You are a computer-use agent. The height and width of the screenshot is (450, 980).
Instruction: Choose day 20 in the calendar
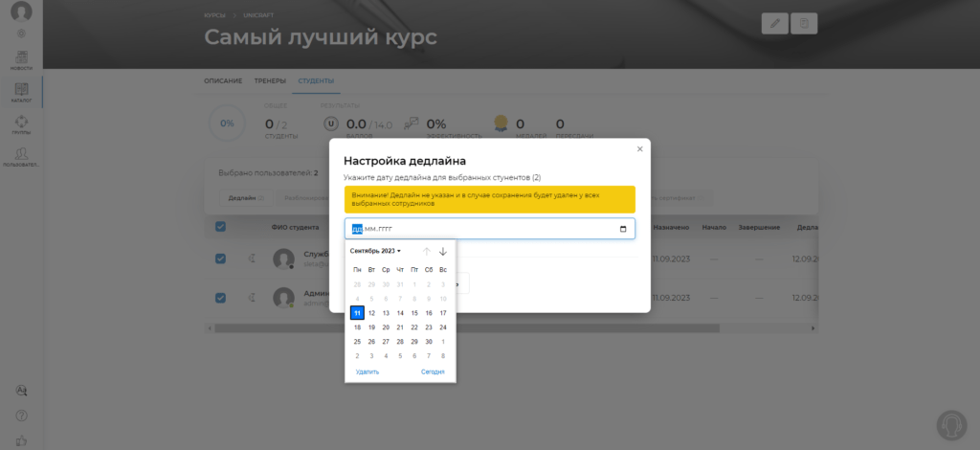[x=386, y=327]
